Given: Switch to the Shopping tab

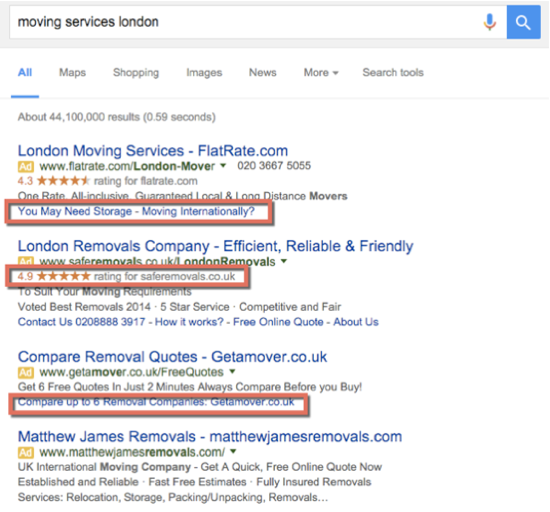Looking at the screenshot, I should tap(136, 73).
